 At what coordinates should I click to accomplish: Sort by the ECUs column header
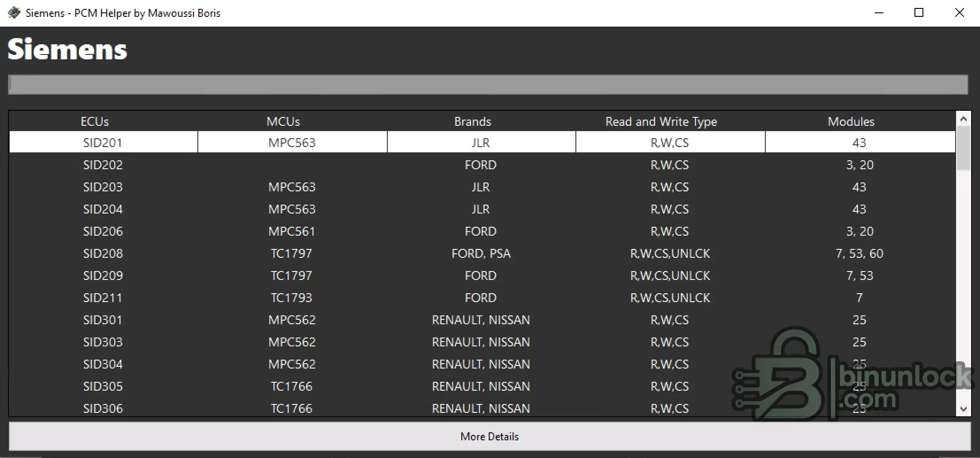point(95,121)
